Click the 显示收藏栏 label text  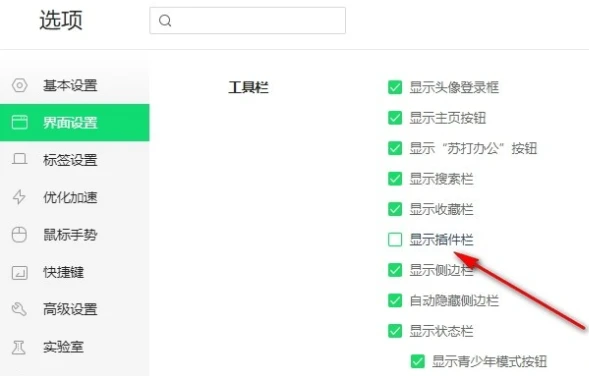[x=441, y=209]
